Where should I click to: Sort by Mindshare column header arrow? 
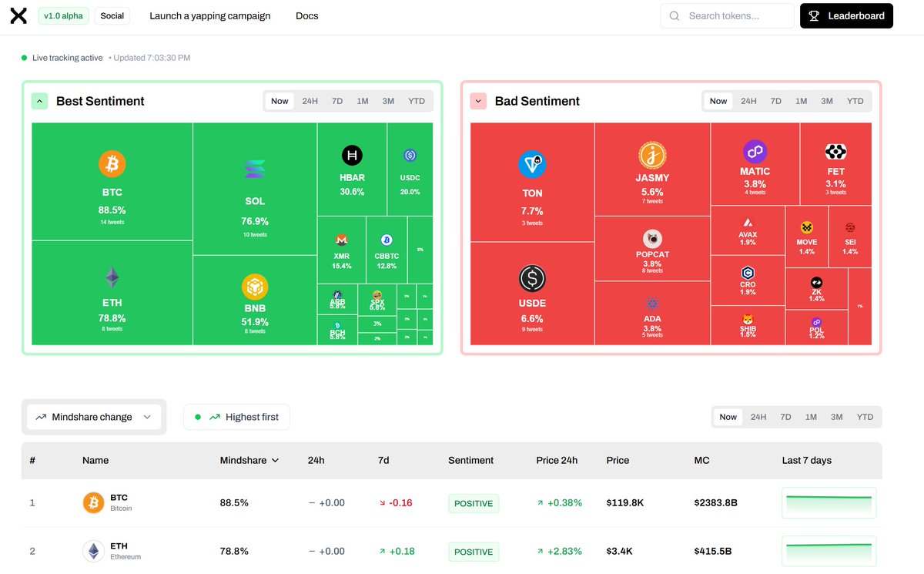click(x=275, y=461)
